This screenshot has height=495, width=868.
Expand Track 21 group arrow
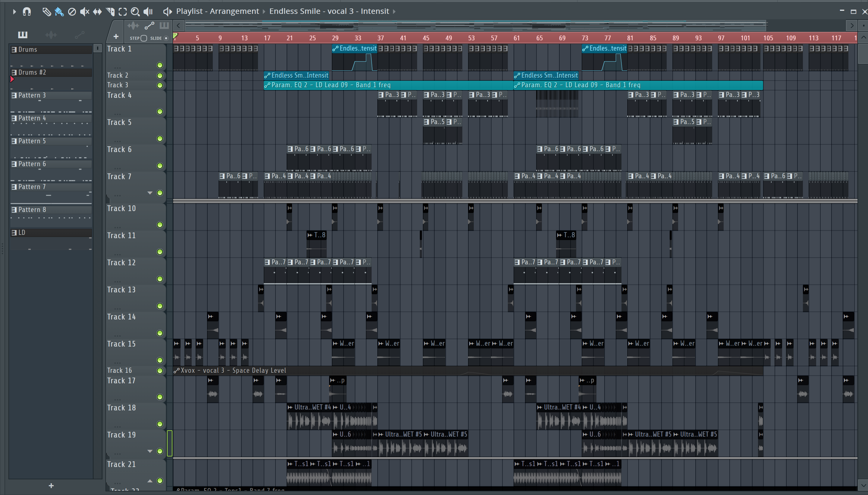pos(150,481)
